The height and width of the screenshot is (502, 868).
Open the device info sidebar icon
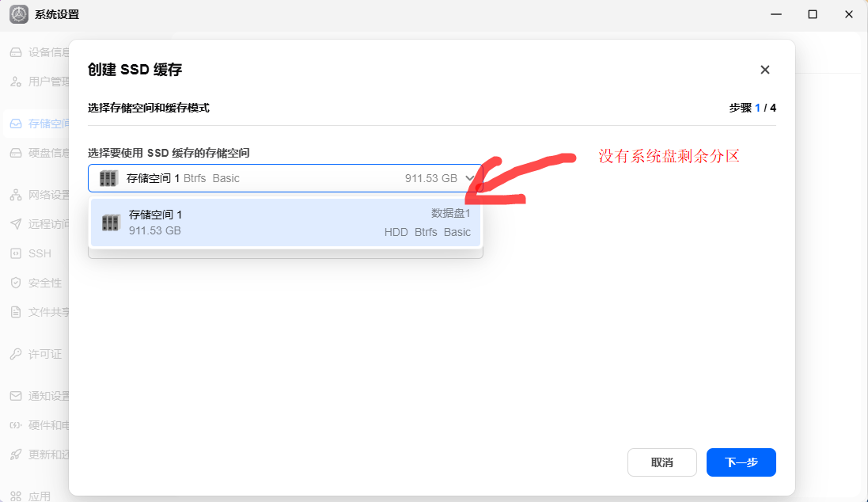coord(16,52)
